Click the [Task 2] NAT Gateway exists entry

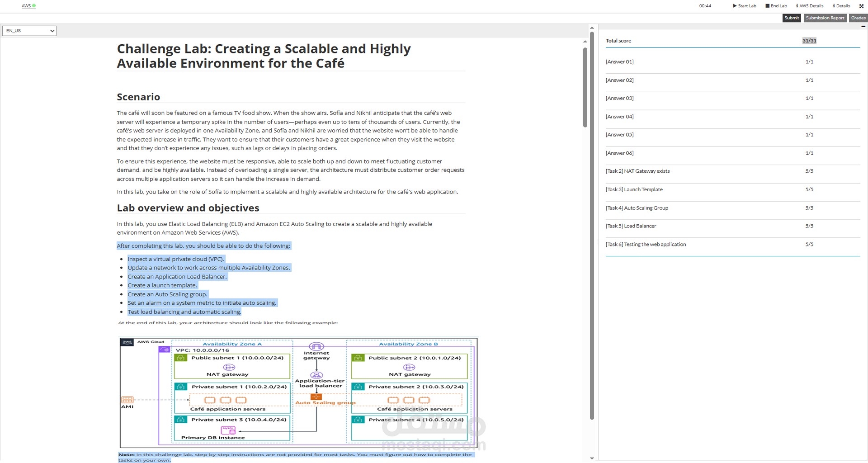[x=637, y=171]
